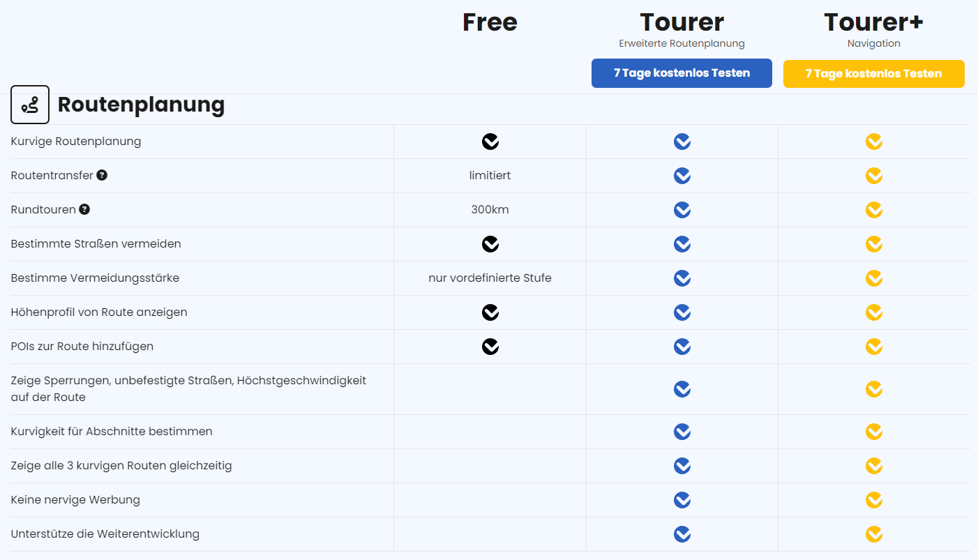Select the Free plan heading
Screen dimensions: 978x560
[x=490, y=22]
